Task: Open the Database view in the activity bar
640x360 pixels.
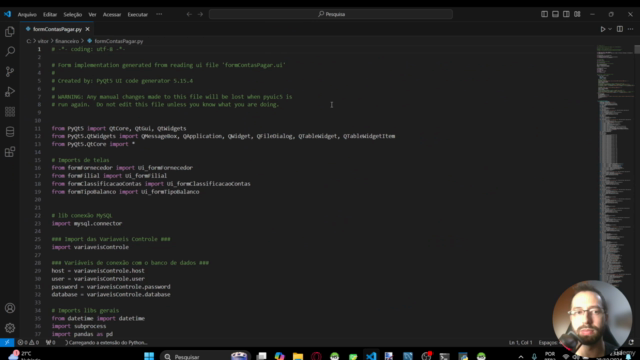Action: [10, 131]
